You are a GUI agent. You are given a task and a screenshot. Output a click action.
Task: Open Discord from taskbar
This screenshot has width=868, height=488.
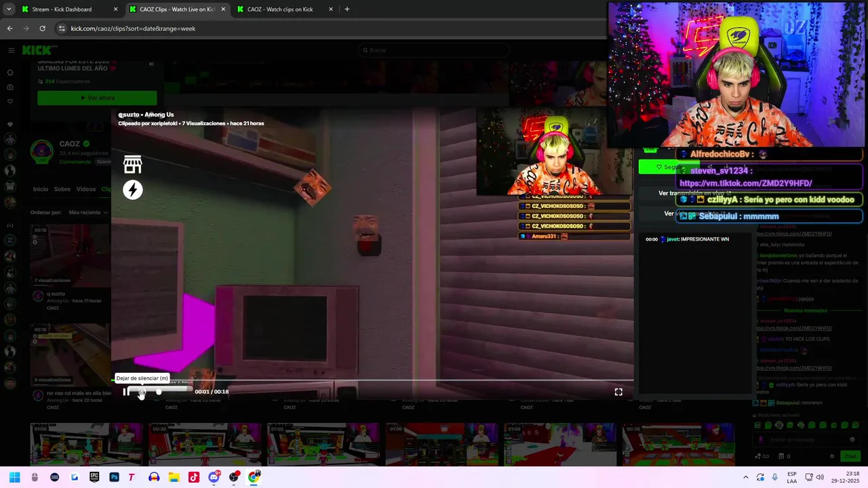[214, 477]
